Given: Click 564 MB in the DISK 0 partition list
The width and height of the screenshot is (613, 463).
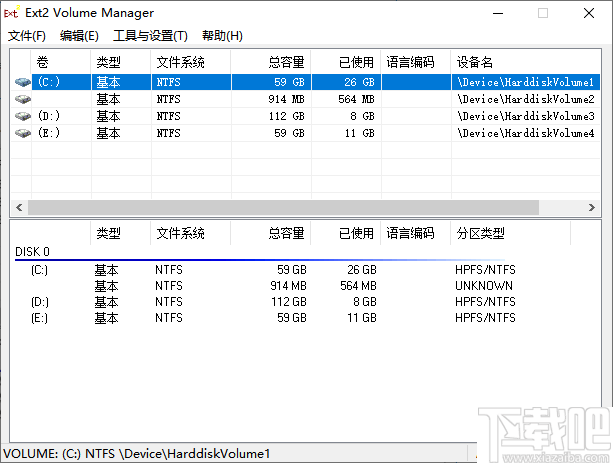Looking at the screenshot, I should click(358, 286).
